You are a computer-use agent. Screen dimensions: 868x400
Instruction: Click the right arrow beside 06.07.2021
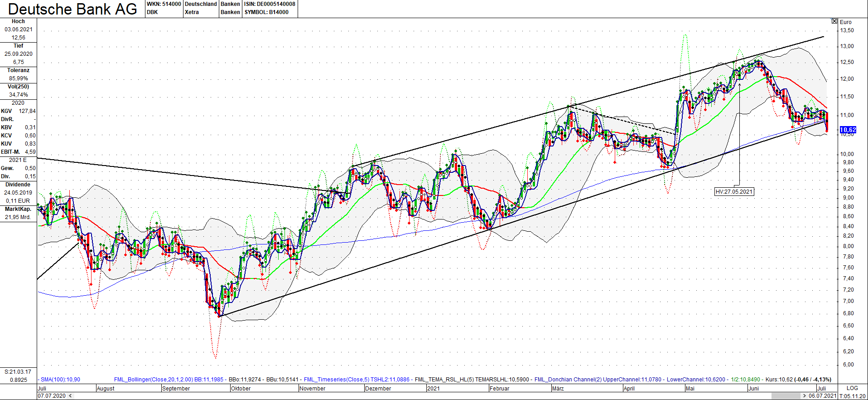tap(805, 396)
